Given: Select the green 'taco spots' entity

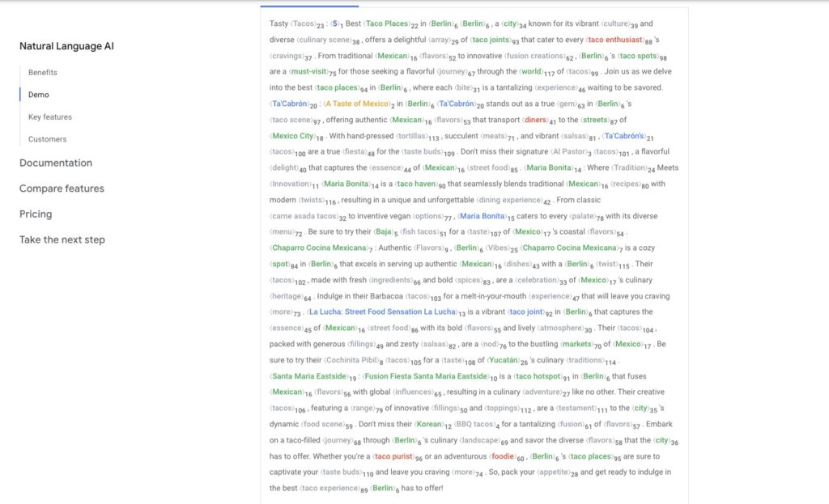Looking at the screenshot, I should 638,56.
